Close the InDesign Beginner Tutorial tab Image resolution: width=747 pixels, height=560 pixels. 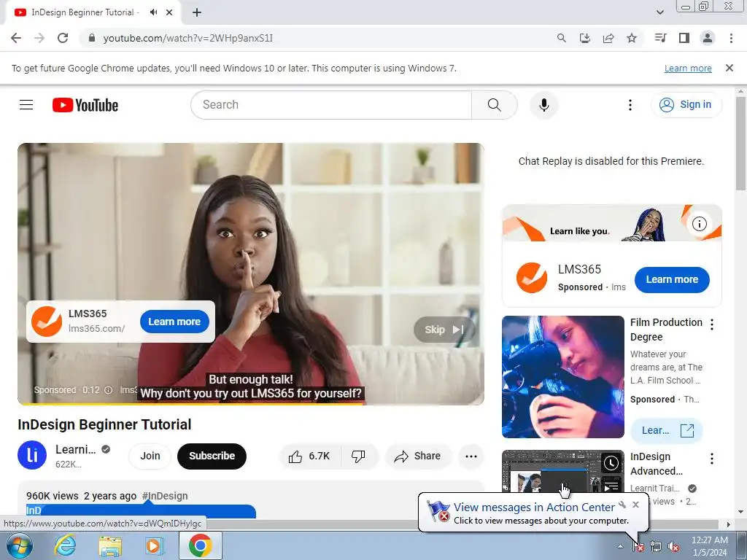pyautogui.click(x=169, y=12)
